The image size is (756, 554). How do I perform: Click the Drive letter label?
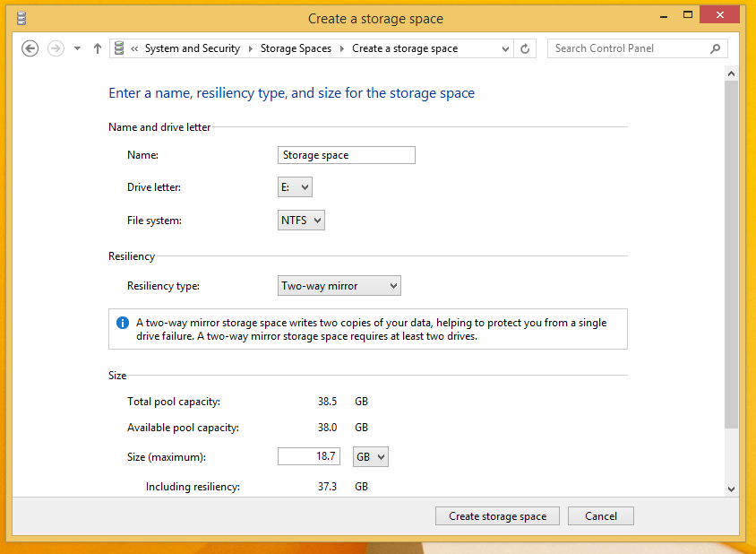click(154, 187)
